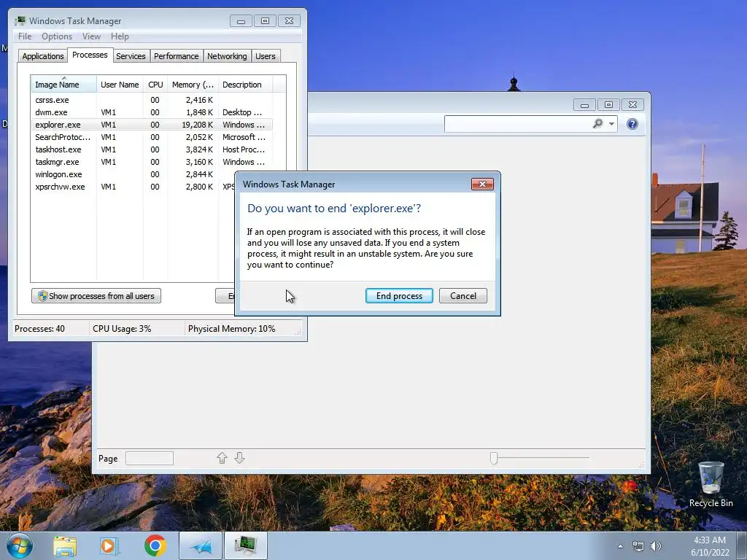Click End process in the confirmation dialog
The width and height of the screenshot is (747, 560).
tap(399, 296)
